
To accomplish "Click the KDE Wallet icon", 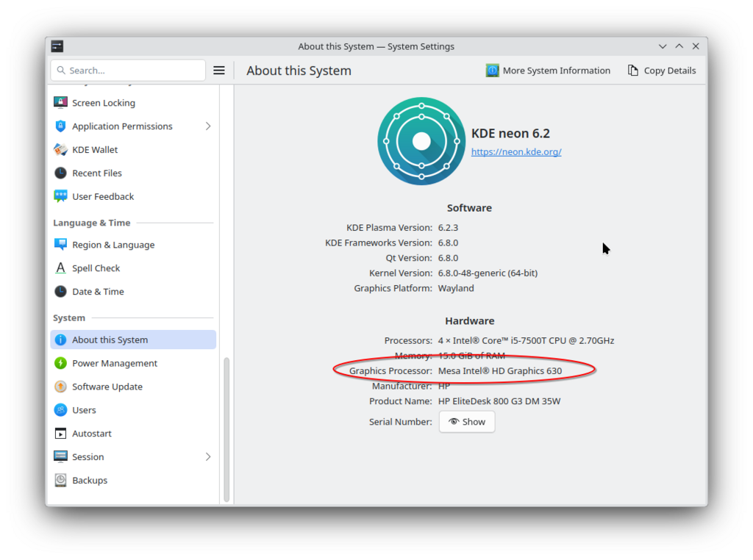I will coord(60,150).
